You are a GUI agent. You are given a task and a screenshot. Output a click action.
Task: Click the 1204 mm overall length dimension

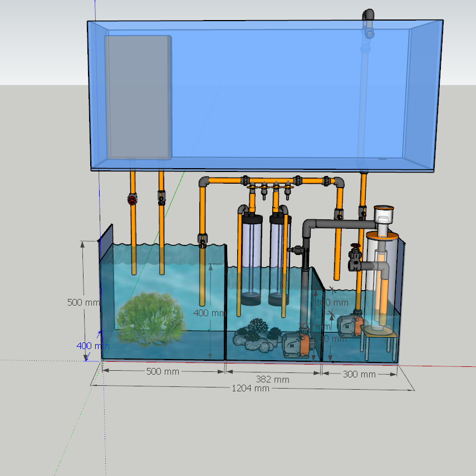250,388
